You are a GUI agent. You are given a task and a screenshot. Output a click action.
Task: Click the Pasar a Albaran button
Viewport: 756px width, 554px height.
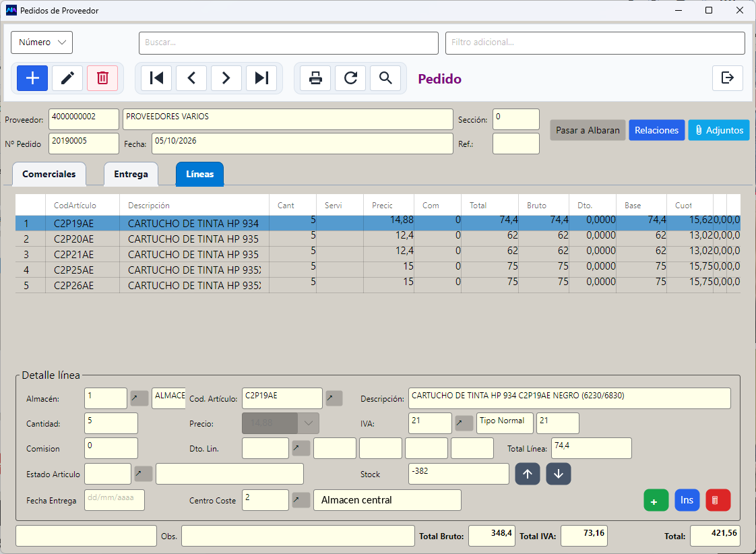(588, 130)
